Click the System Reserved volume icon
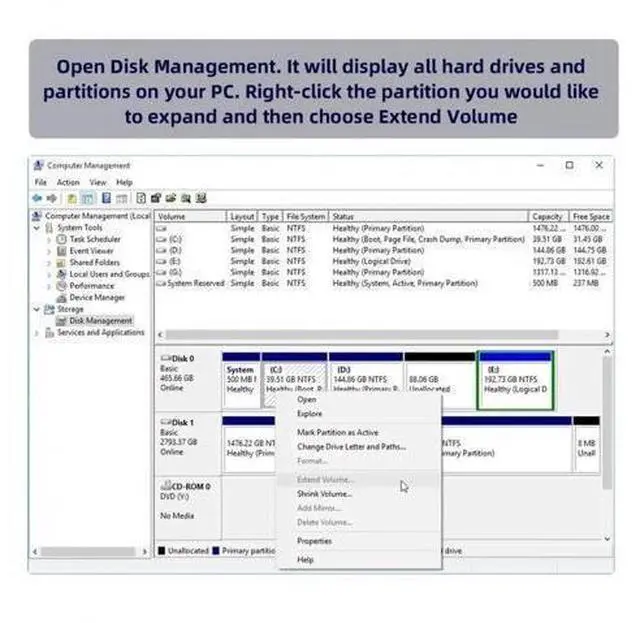 click(161, 283)
